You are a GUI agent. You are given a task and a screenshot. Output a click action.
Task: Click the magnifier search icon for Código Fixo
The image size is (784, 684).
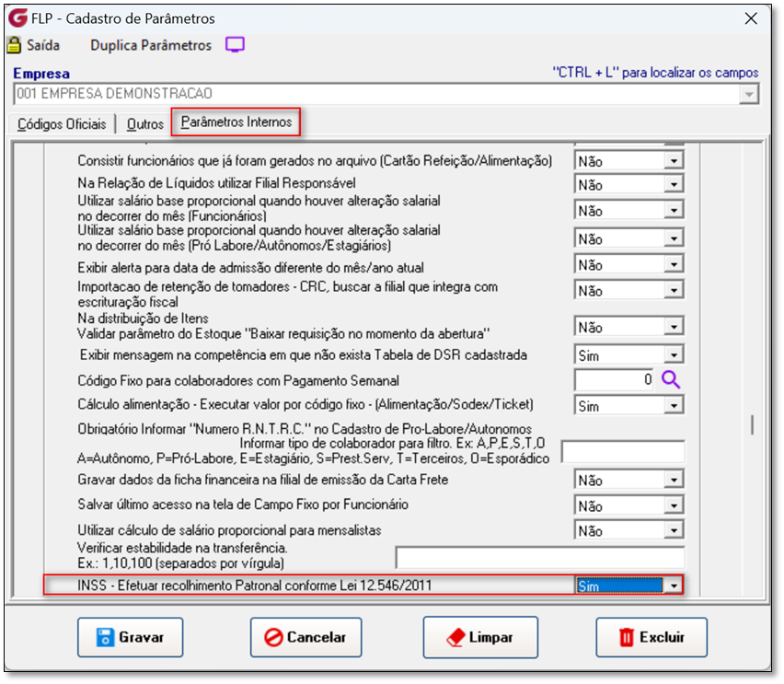(671, 380)
